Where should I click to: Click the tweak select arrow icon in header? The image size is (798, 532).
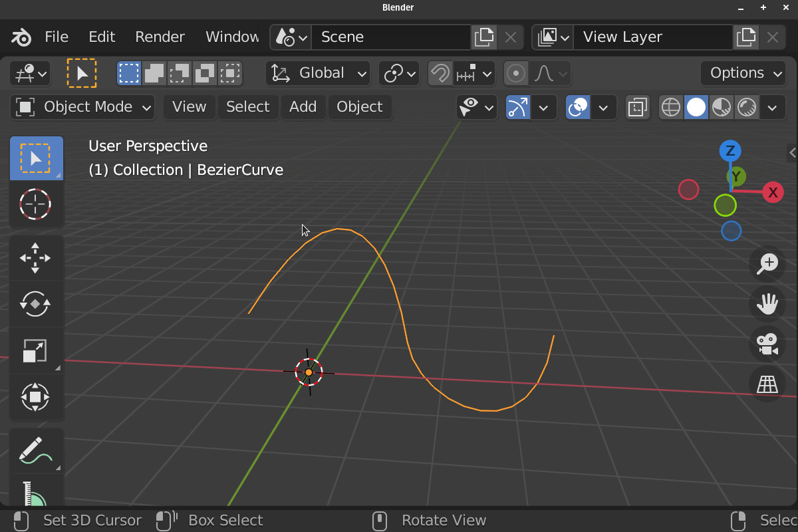[x=82, y=73]
